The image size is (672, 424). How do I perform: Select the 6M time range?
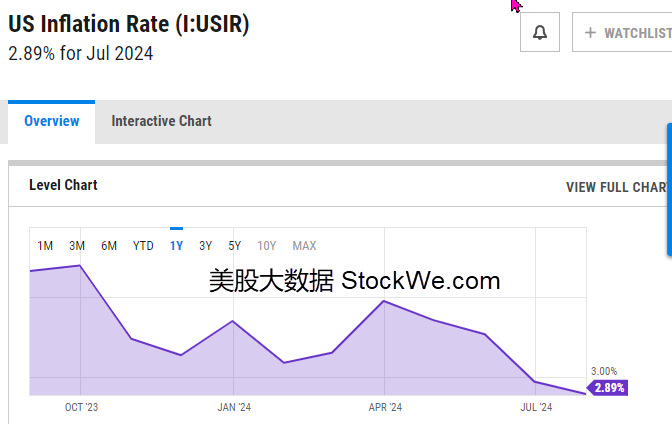pyautogui.click(x=109, y=246)
